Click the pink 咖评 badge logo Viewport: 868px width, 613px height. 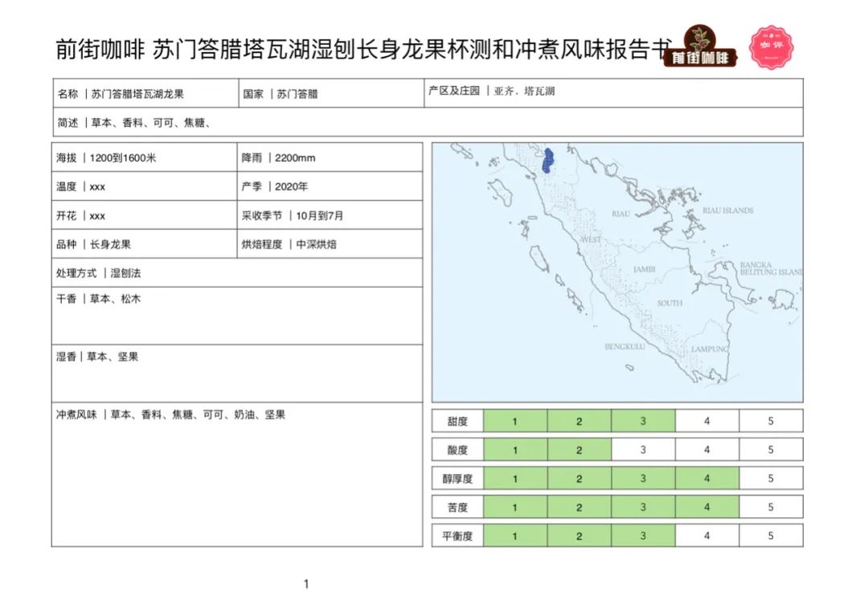click(772, 47)
